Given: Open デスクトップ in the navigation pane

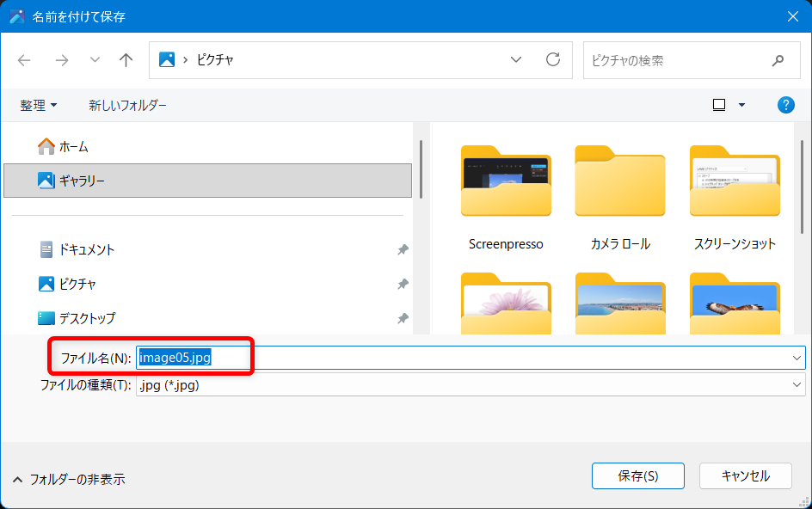Looking at the screenshot, I should point(207,318).
